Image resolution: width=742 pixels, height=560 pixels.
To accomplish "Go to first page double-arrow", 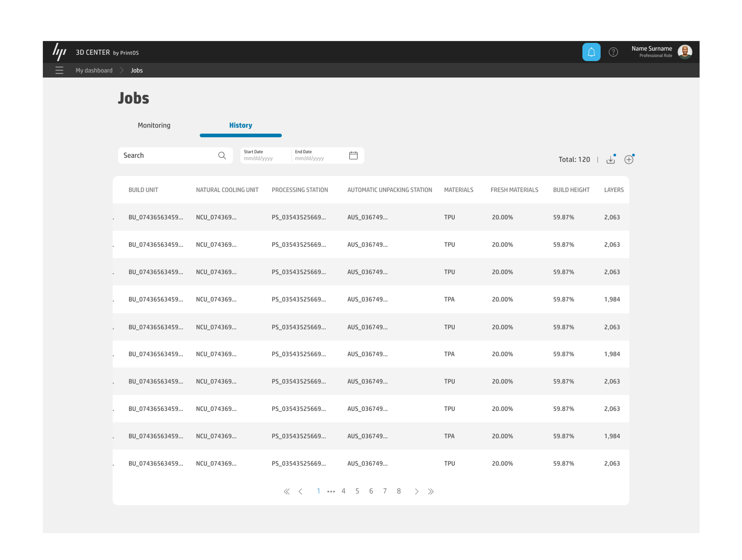I will click(x=286, y=491).
